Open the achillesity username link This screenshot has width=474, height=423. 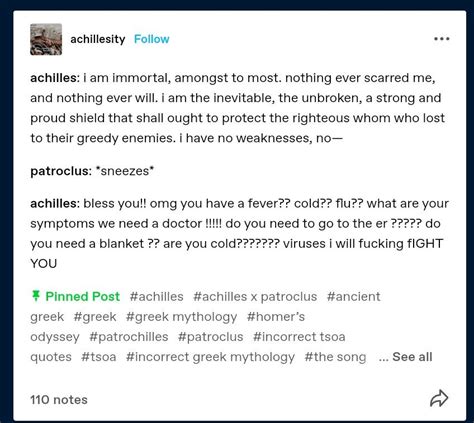pyautogui.click(x=98, y=39)
